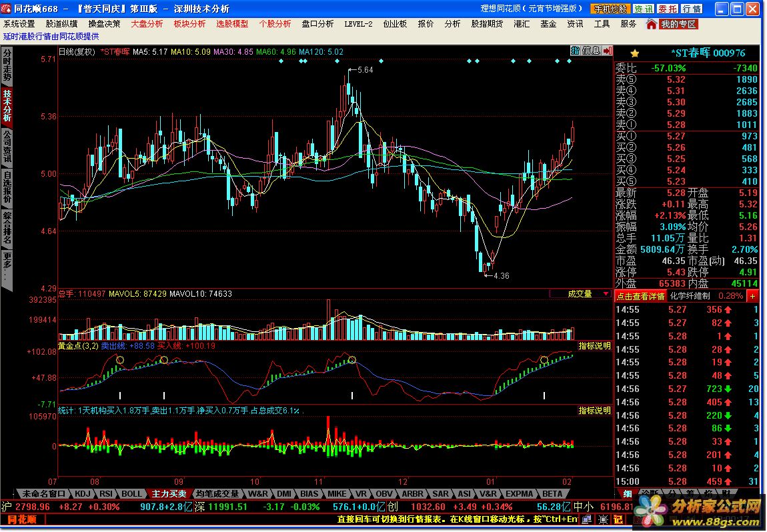This screenshot has width=767, height=532.
Task: Click the red home icon in the menu bar
Action: [x=652, y=24]
